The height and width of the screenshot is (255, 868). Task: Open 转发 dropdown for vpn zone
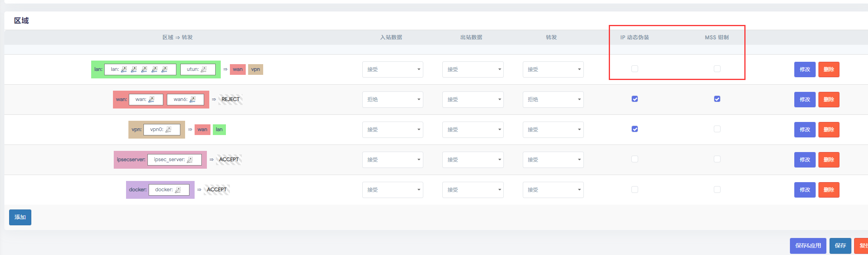[553, 129]
